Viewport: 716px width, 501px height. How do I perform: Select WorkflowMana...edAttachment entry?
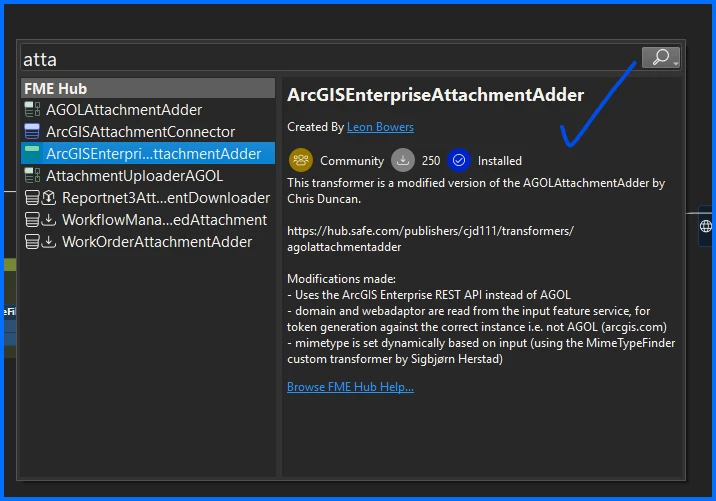(148, 220)
